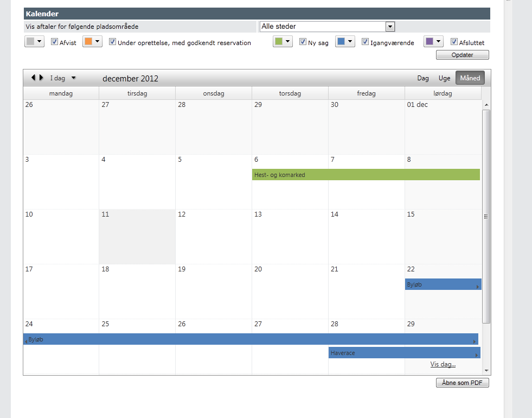Select the onsdag column header
The height and width of the screenshot is (418, 532).
(x=214, y=93)
